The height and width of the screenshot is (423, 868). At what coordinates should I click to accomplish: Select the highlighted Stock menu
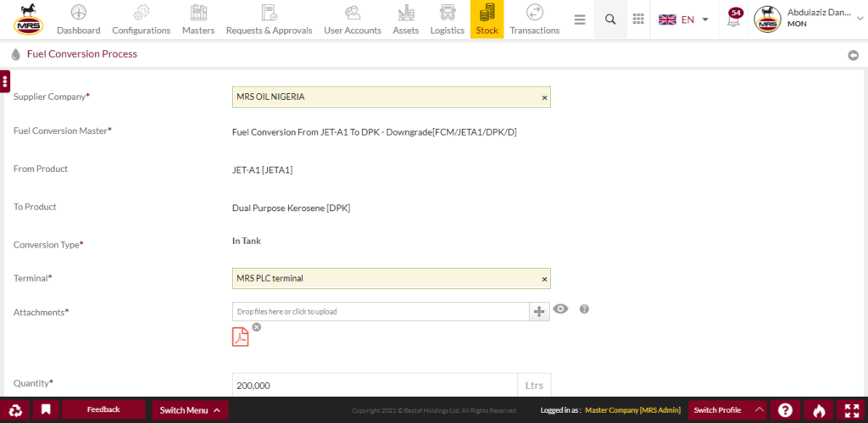pos(487,20)
